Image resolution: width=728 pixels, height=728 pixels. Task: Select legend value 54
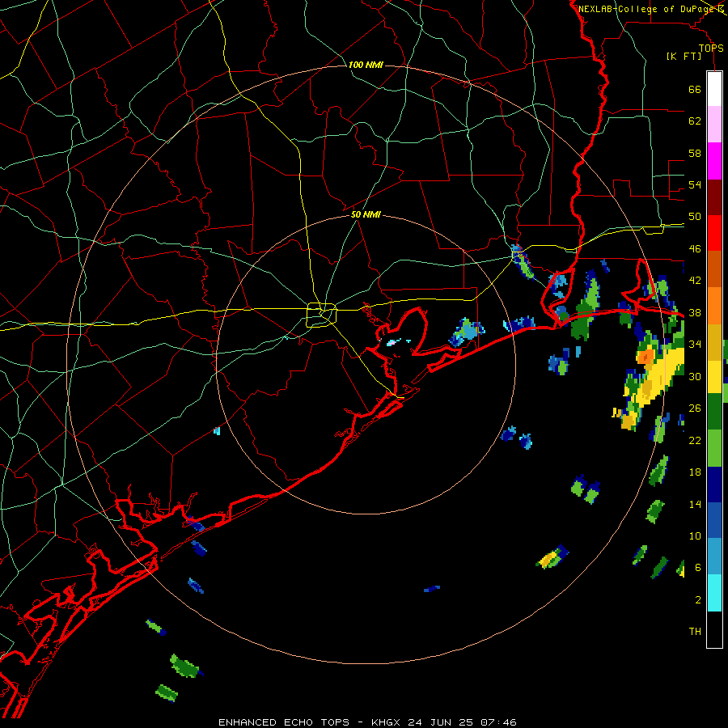pyautogui.click(x=695, y=184)
